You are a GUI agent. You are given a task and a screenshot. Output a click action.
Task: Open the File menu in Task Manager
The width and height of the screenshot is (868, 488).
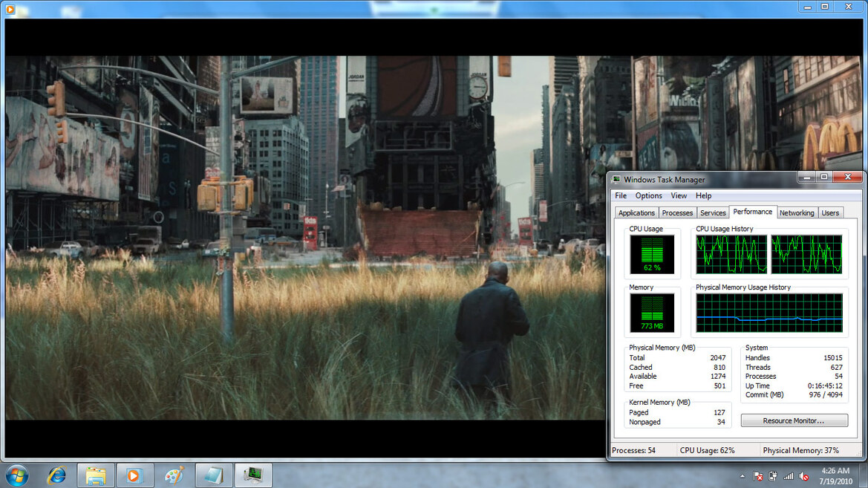coord(621,195)
